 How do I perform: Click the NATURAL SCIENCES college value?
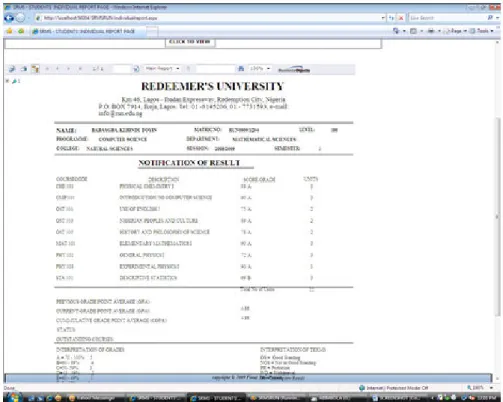point(109,149)
